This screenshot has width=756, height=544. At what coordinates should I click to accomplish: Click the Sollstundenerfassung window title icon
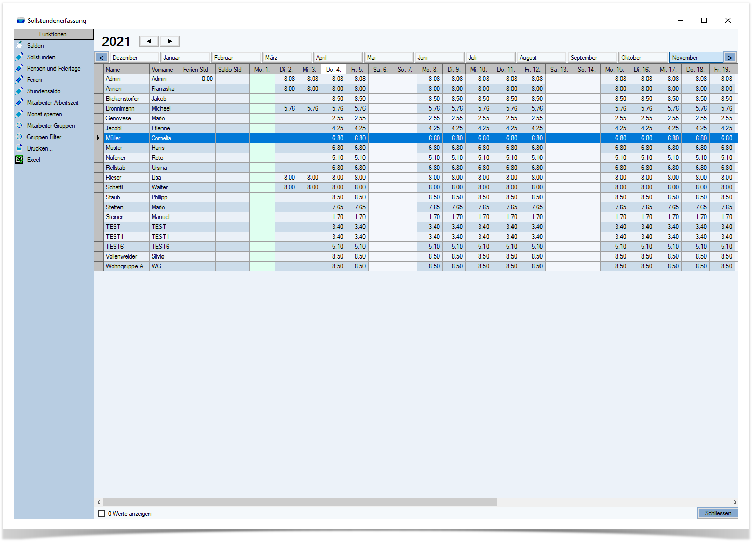tap(21, 20)
